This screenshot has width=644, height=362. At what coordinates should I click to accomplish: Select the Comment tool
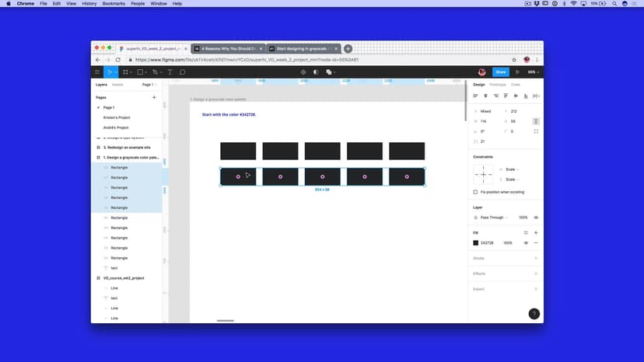coord(183,72)
